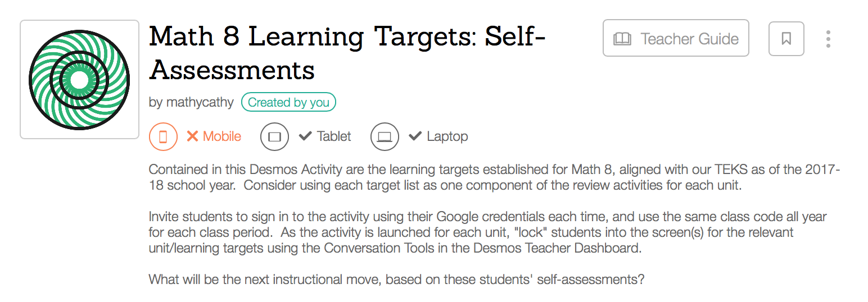The height and width of the screenshot is (302, 868).
Task: Click the Math 8 Learning Targets title
Action: pyautogui.click(x=347, y=53)
